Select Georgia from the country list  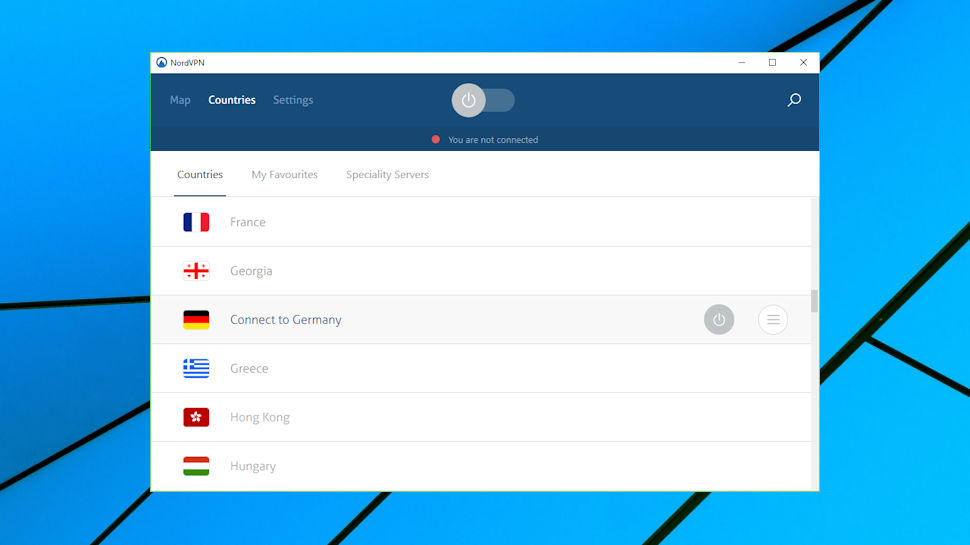coord(481,271)
